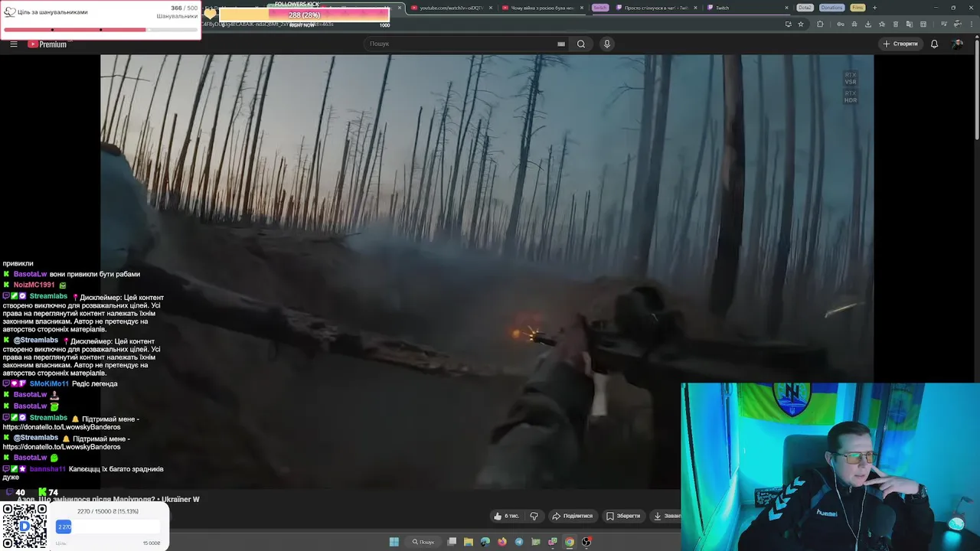Viewport: 980px width, 551px height.
Task: Click chat username bannsha11
Action: [x=47, y=469]
